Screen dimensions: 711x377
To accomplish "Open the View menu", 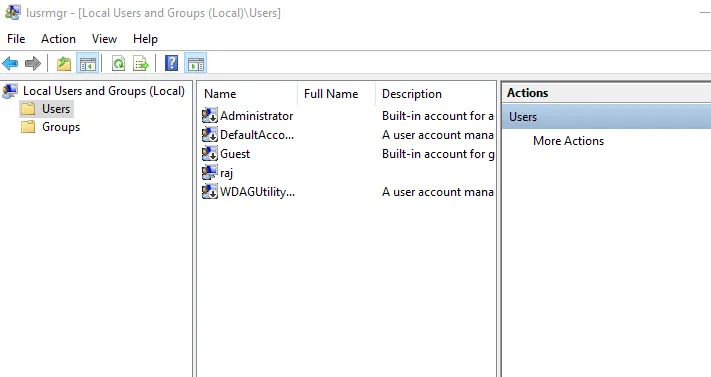I will [x=104, y=39].
